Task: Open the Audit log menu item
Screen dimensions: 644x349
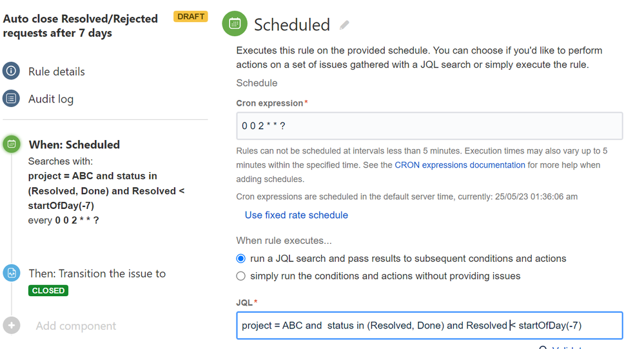Action: pyautogui.click(x=51, y=99)
